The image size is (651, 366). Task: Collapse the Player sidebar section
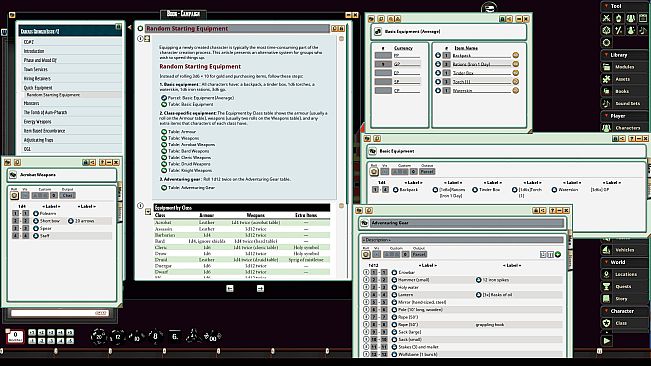point(607,116)
